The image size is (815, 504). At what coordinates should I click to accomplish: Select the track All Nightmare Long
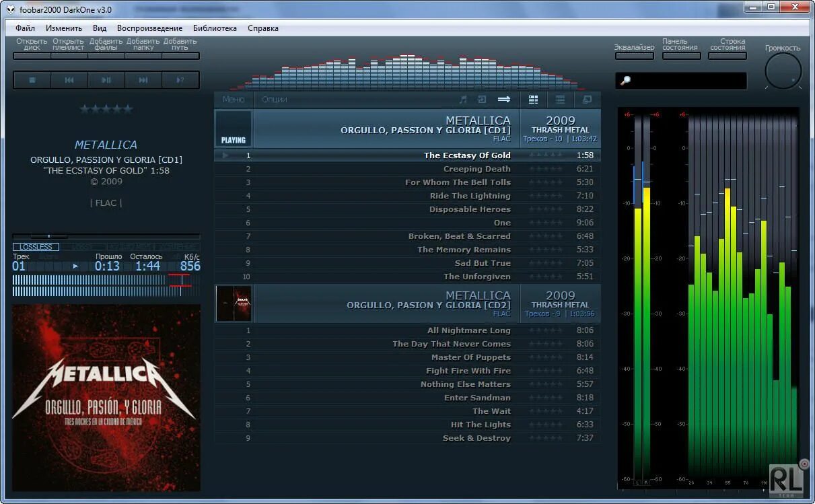(408, 330)
